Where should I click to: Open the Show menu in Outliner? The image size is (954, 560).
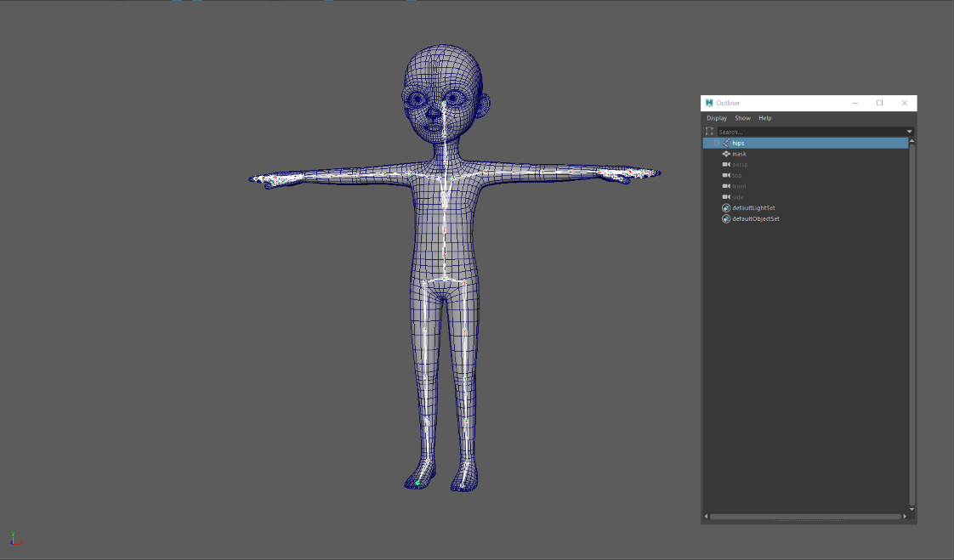point(742,118)
